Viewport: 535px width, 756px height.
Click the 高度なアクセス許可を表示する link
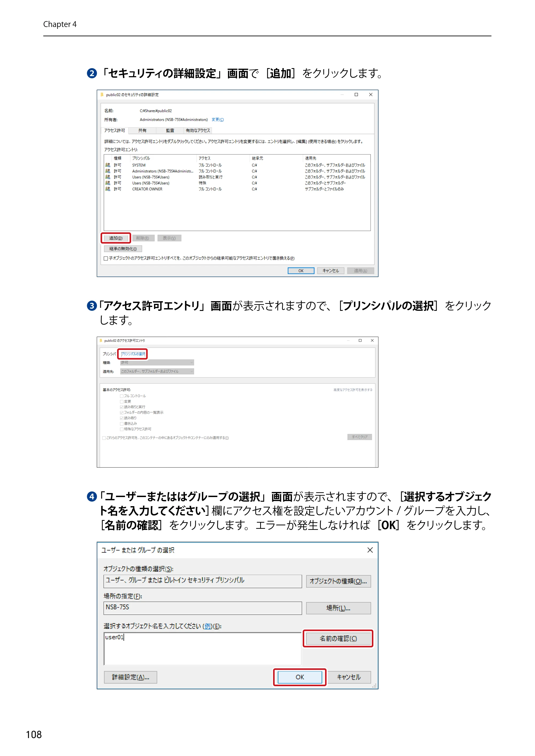(353, 390)
